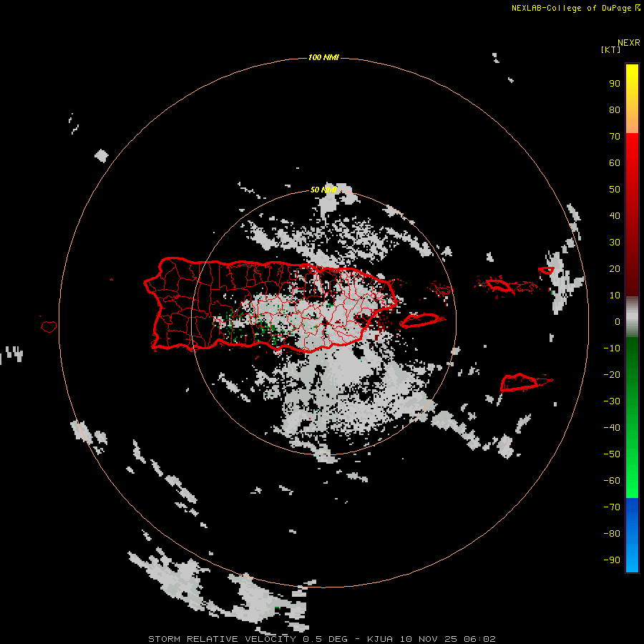Viewport: 644px width, 644px height.
Task: Click the -20 value on the velocity scale
Action: pyautogui.click(x=612, y=374)
